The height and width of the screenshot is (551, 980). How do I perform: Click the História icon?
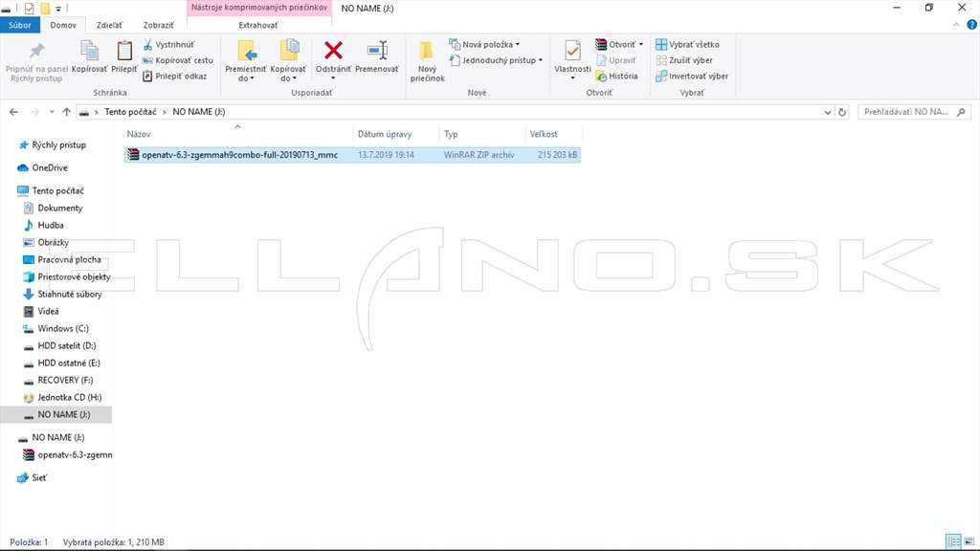tap(601, 77)
